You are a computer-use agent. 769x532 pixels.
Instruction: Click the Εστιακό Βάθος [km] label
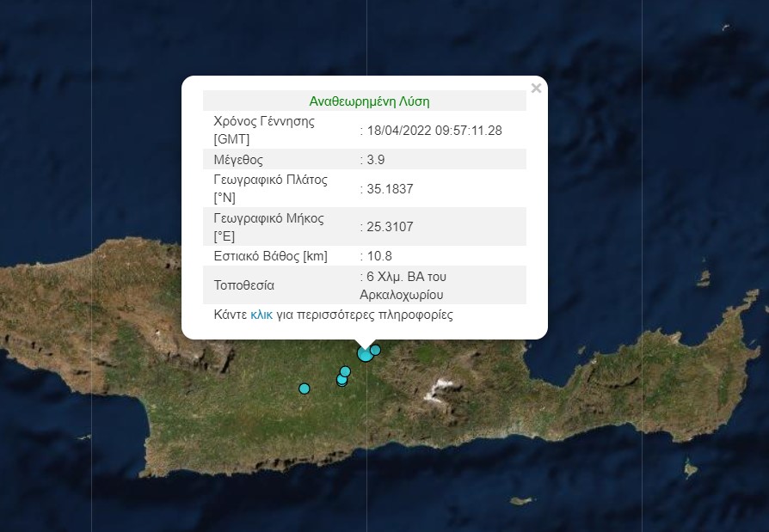tap(270, 256)
